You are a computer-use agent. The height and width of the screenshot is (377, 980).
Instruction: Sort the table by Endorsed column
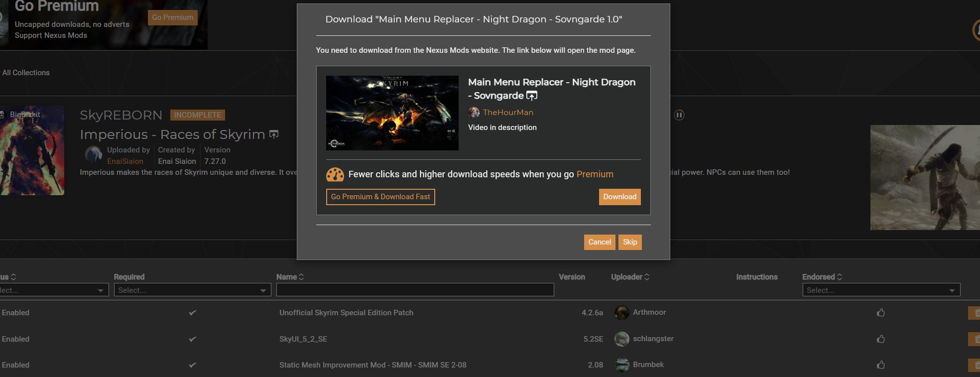(x=840, y=277)
